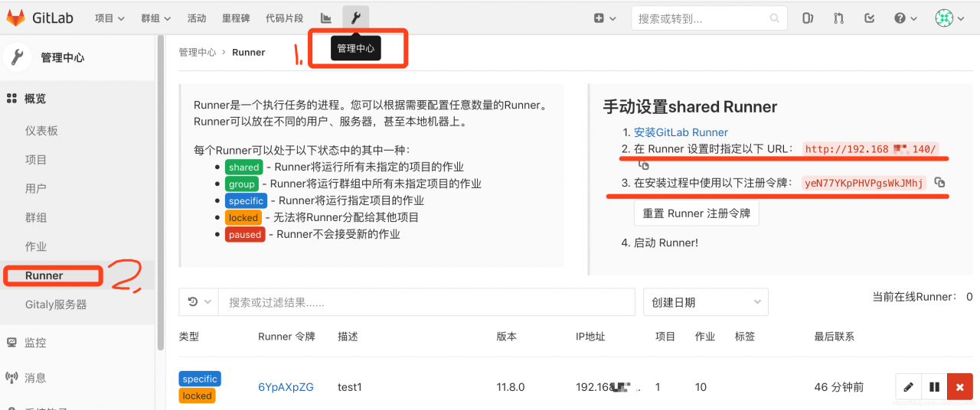Open 项目 in the sidebar overview

pos(36,160)
